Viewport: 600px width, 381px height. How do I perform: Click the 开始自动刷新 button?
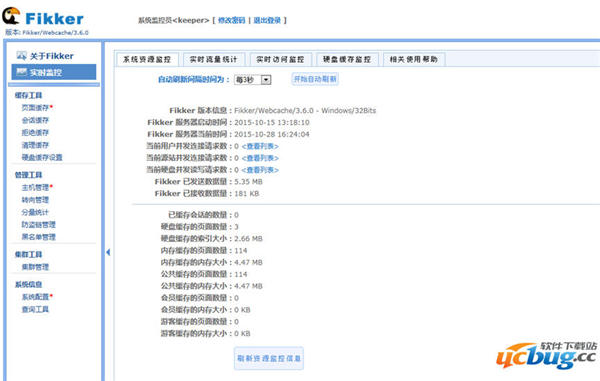[315, 79]
